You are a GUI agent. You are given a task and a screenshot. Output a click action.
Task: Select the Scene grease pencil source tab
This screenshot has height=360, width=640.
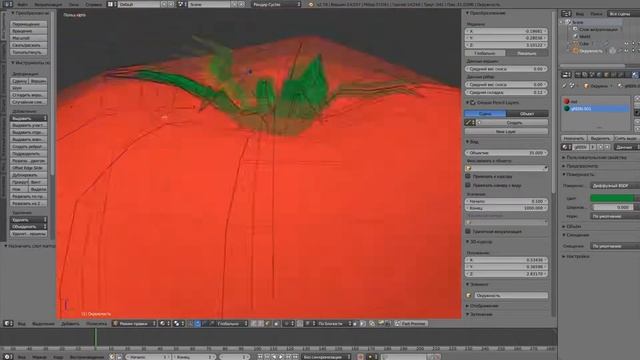(x=485, y=113)
